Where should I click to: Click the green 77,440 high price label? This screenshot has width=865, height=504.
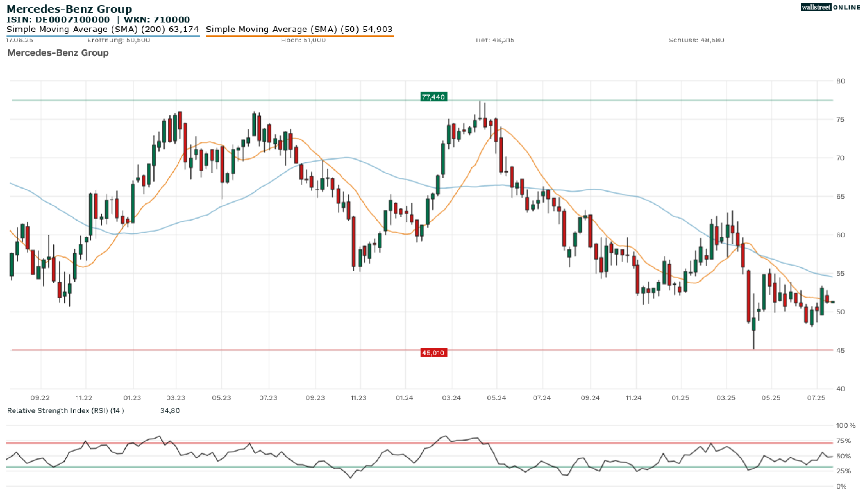click(x=434, y=97)
